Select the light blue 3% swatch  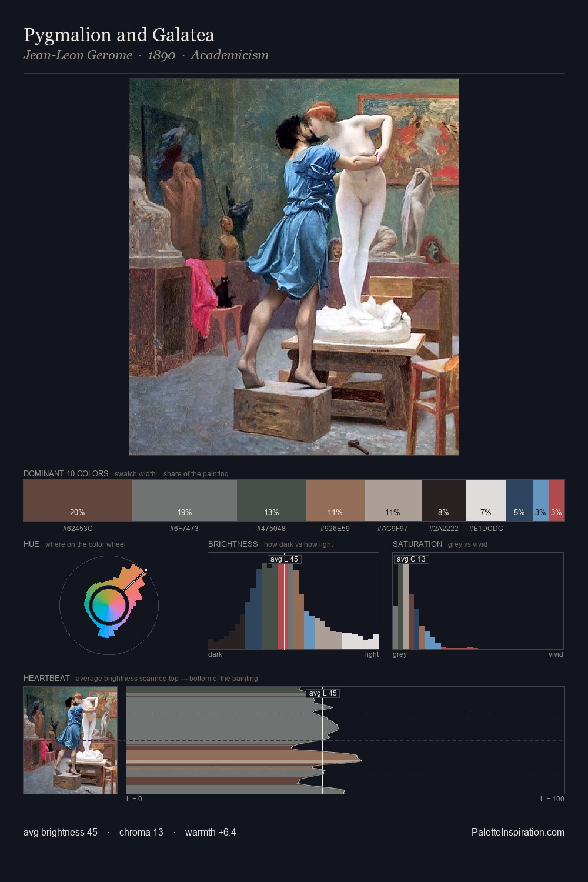click(x=540, y=500)
